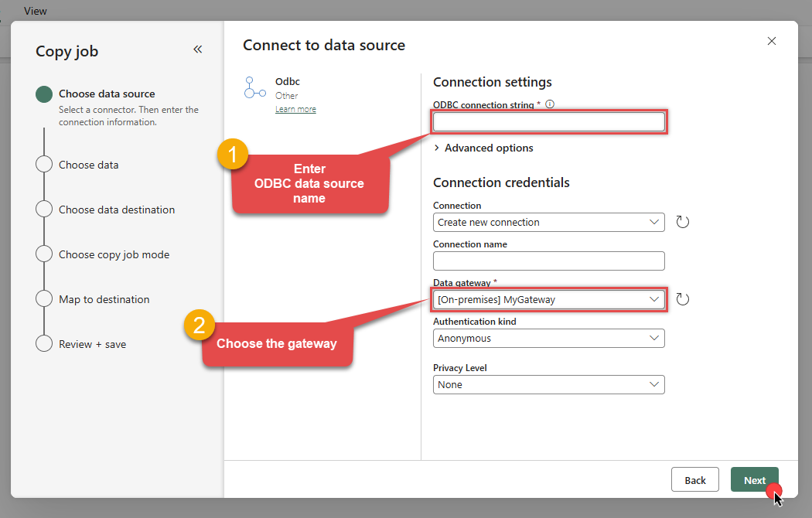Click inside the Connection name field

tap(548, 261)
